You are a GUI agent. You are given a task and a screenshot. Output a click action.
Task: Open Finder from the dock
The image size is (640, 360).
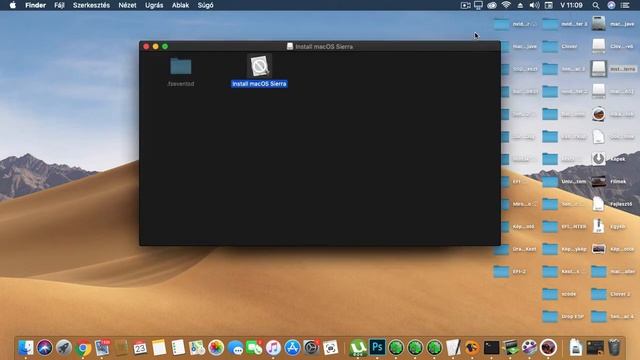(26, 348)
